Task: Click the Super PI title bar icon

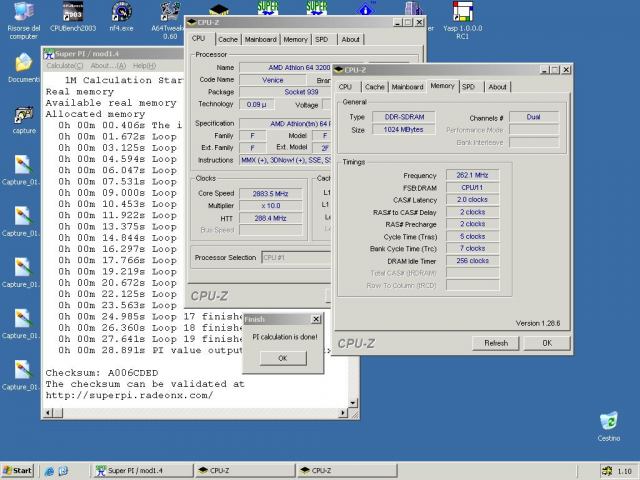Action: click(49, 53)
